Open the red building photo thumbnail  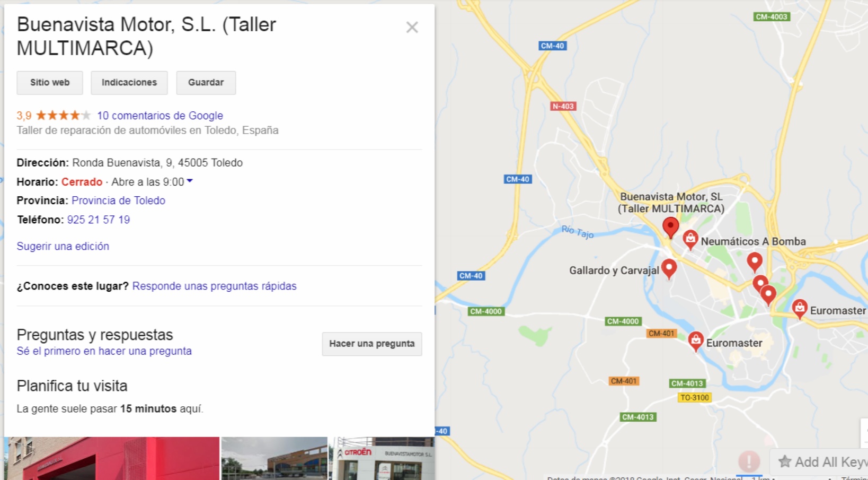pos(112,458)
